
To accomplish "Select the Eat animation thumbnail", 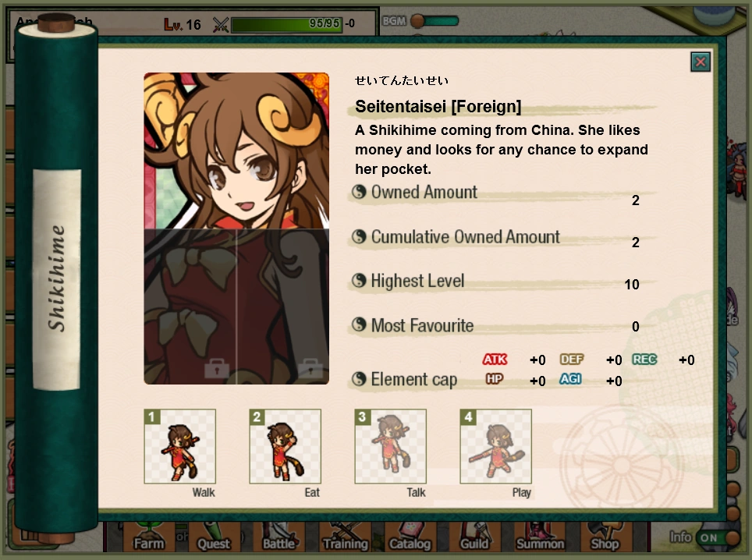I will pyautogui.click(x=285, y=446).
